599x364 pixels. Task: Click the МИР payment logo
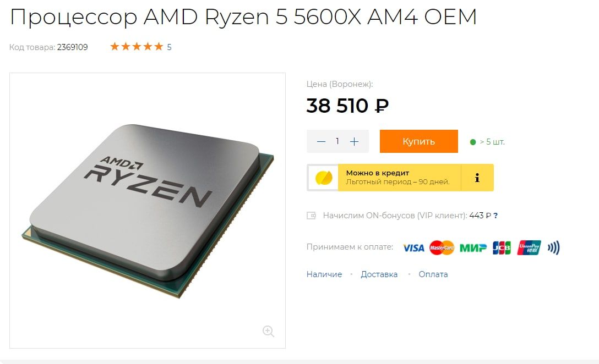(x=473, y=248)
